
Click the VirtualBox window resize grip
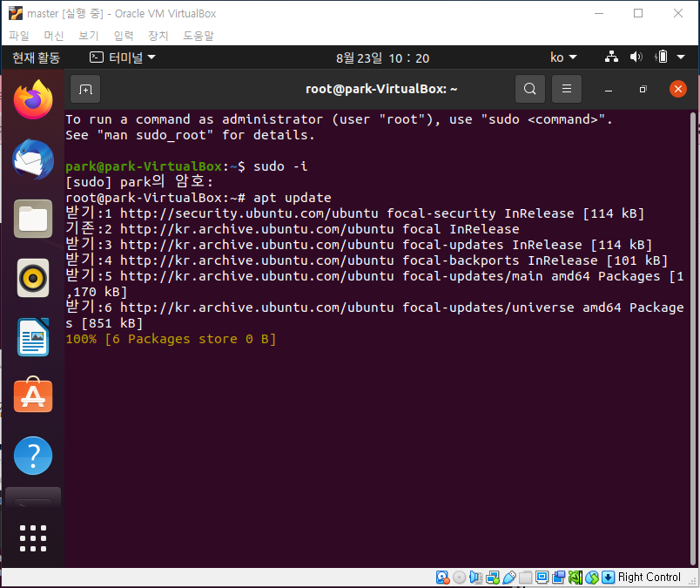coord(693,581)
